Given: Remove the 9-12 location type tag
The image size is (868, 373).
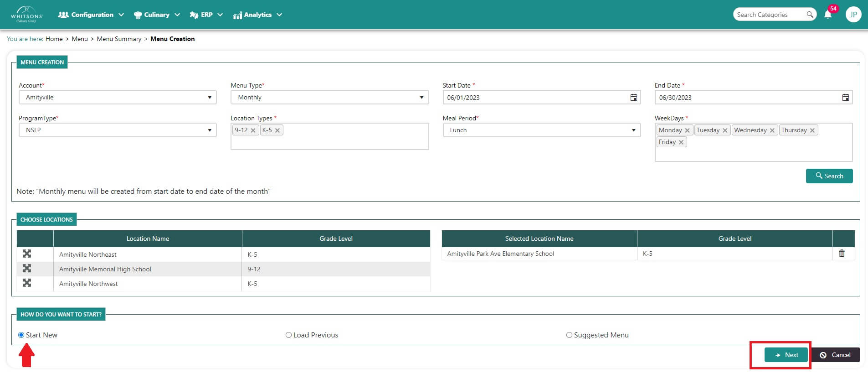Looking at the screenshot, I should point(253,130).
